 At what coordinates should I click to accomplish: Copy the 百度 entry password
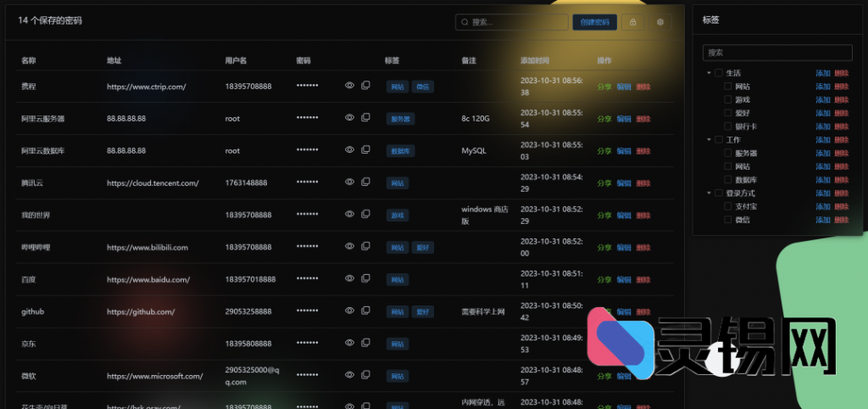366,279
